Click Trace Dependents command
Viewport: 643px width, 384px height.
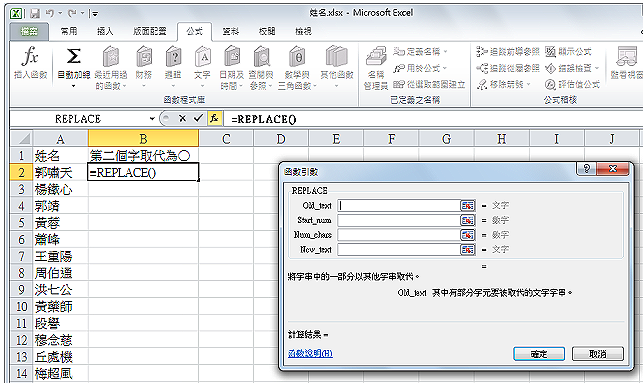click(x=508, y=68)
